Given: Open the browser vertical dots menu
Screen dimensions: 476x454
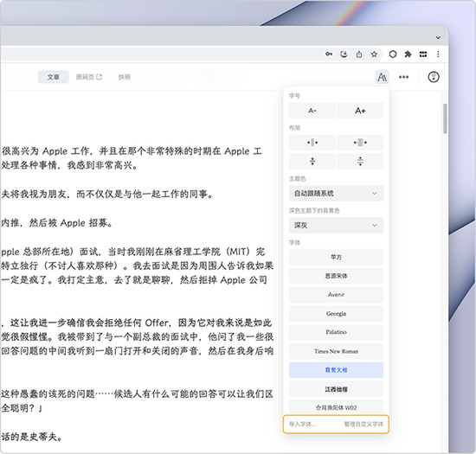Looking at the screenshot, I should tap(438, 54).
